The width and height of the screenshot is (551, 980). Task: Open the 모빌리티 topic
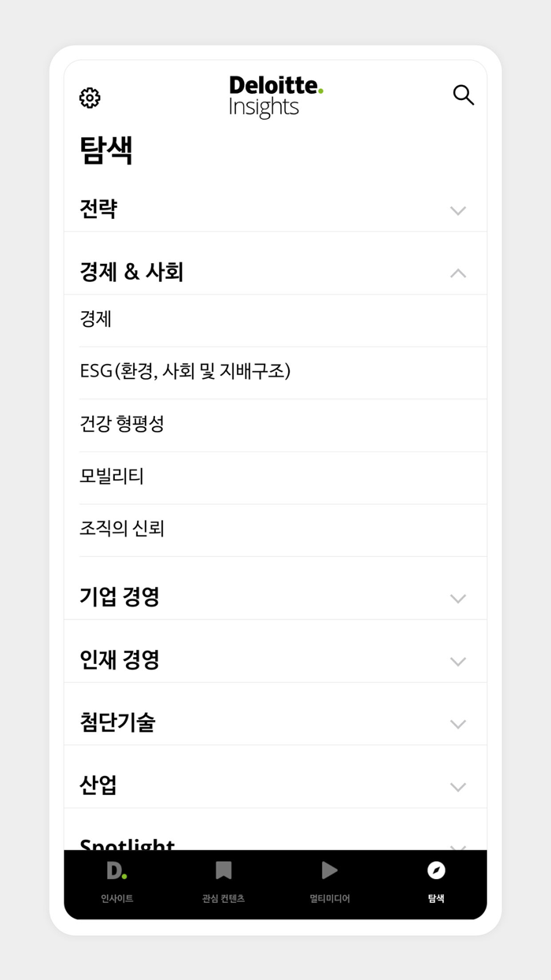[x=275, y=477]
